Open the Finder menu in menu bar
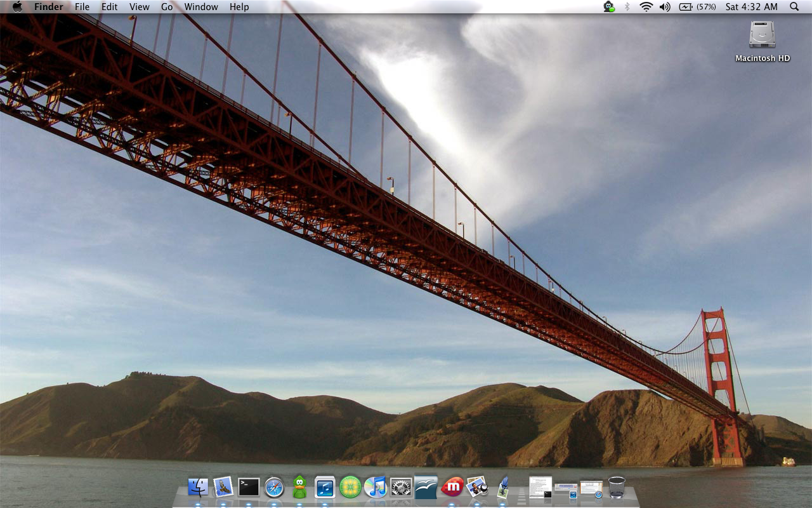The height and width of the screenshot is (508, 812). point(48,7)
